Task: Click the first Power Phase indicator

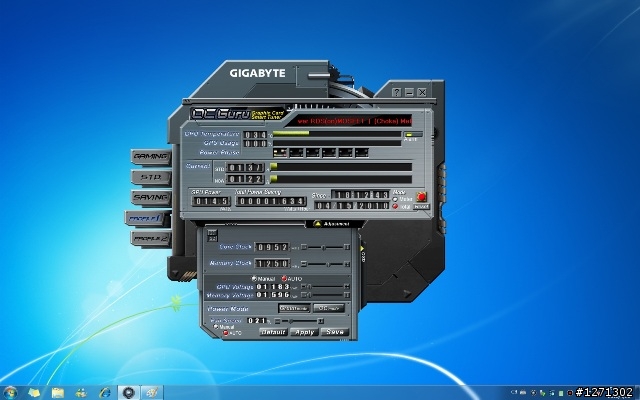Action: pyautogui.click(x=280, y=153)
